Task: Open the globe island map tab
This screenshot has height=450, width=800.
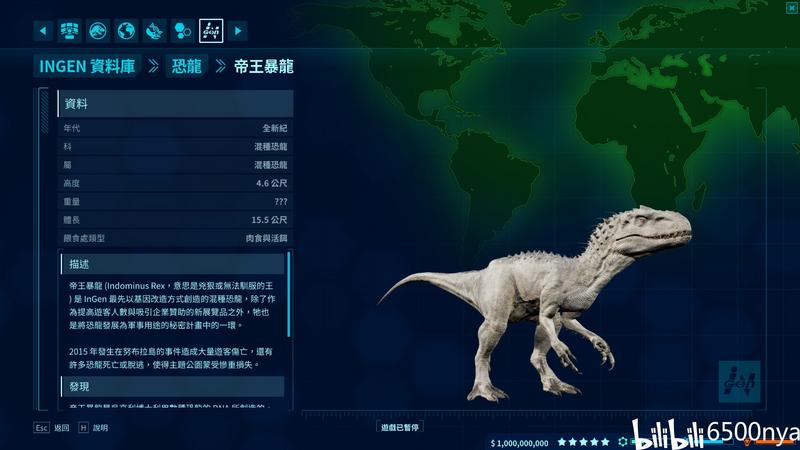Action: (126, 31)
